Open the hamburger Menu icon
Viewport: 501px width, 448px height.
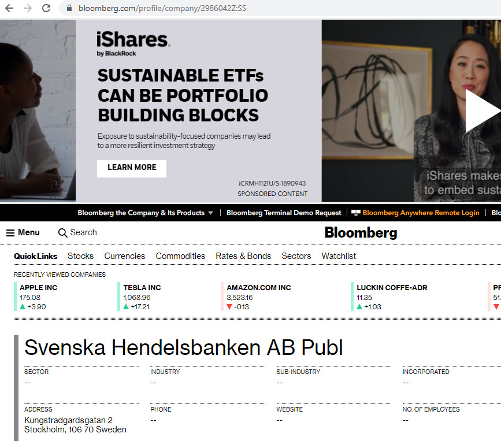(10, 232)
